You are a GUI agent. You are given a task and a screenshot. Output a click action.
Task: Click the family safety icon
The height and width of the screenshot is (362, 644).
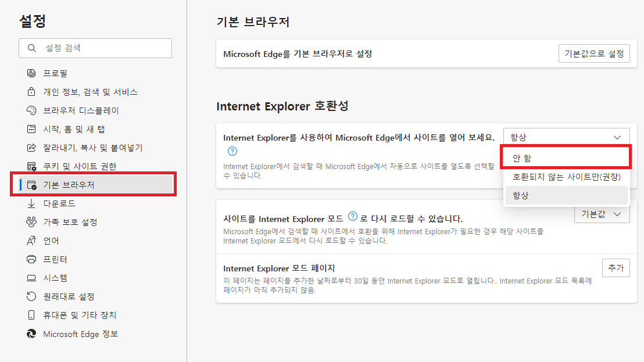click(x=31, y=222)
